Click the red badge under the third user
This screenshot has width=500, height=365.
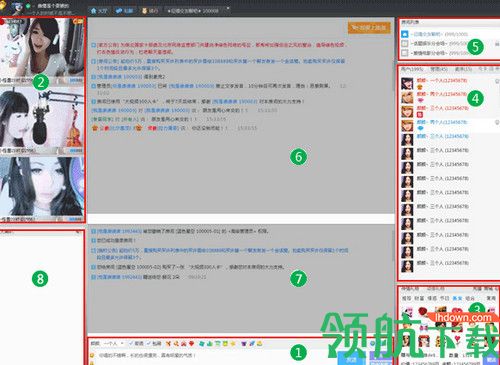[x=420, y=114]
